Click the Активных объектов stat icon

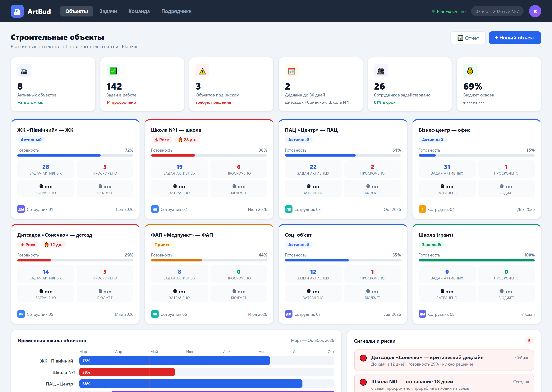[x=24, y=70]
